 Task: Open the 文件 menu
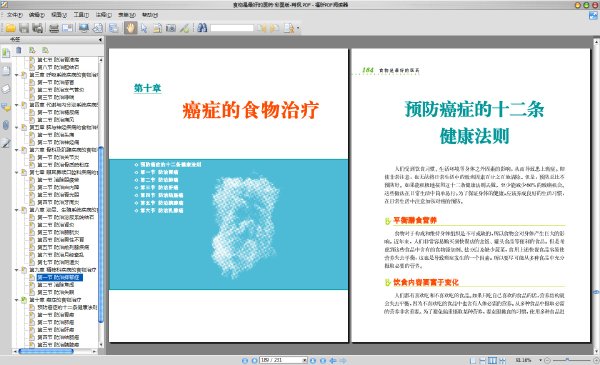pos(15,15)
